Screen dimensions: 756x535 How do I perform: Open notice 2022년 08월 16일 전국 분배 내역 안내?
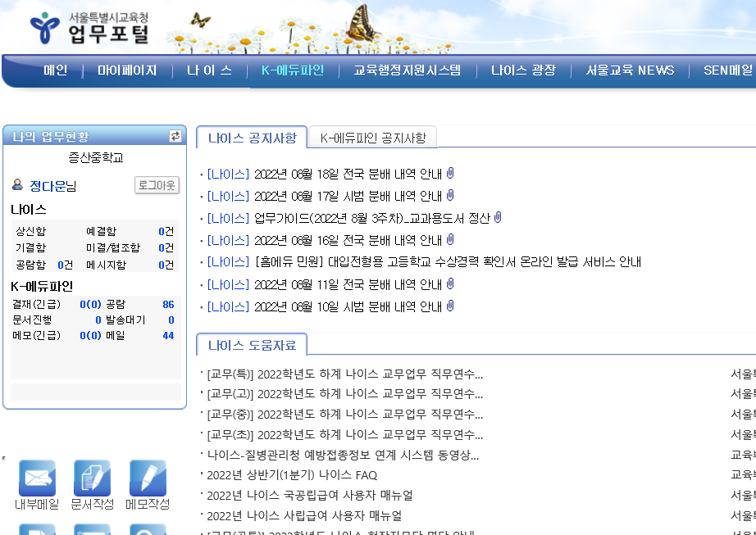pos(348,240)
